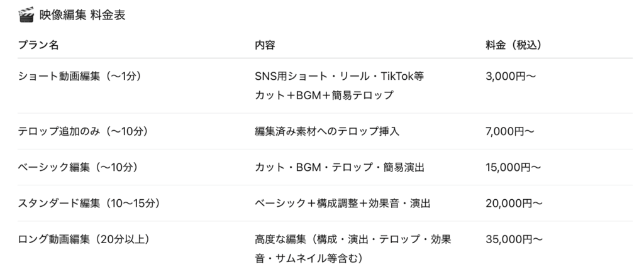644x279 pixels.
Task: Select the 7,000円〜 price cell
Action: tap(509, 131)
